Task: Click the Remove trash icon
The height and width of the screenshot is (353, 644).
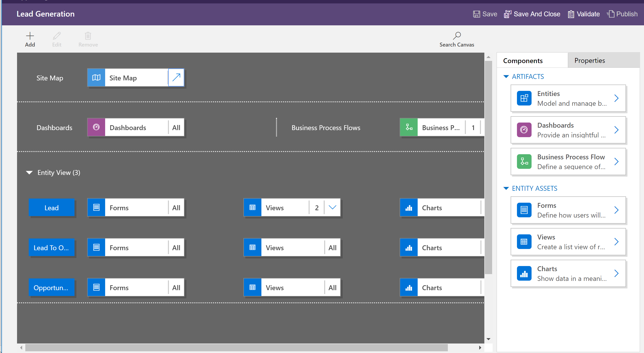Action: click(x=88, y=36)
